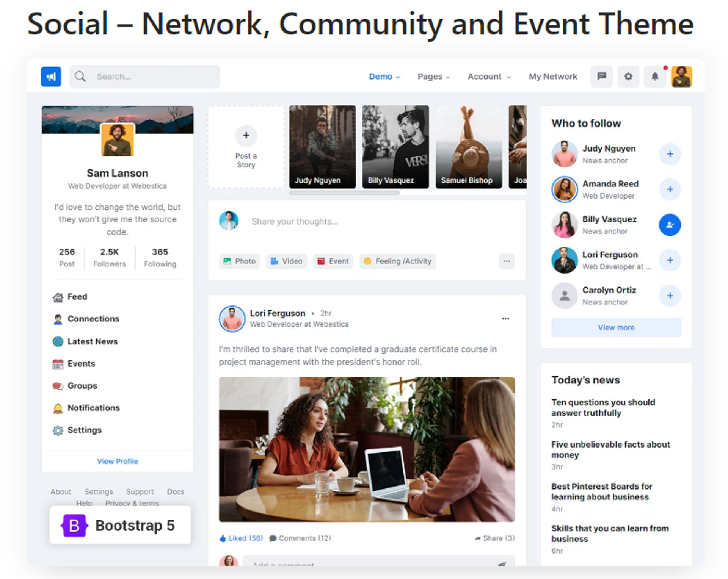Image resolution: width=728 pixels, height=579 pixels.
Task: Open the user avatar in navbar
Action: (681, 77)
